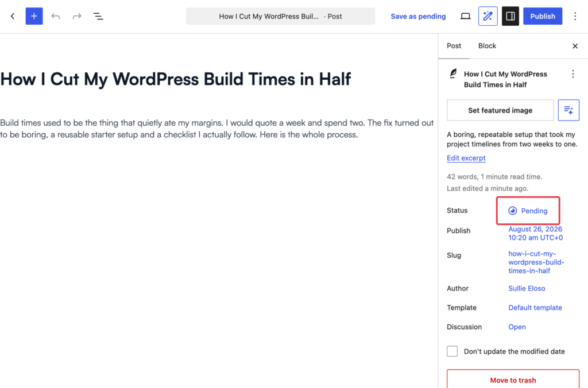Redo the last undone change

(77, 16)
